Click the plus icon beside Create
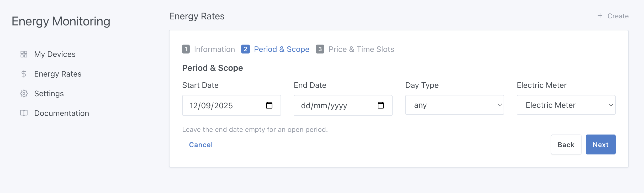Screen dimensions: 644x193 click(600, 16)
